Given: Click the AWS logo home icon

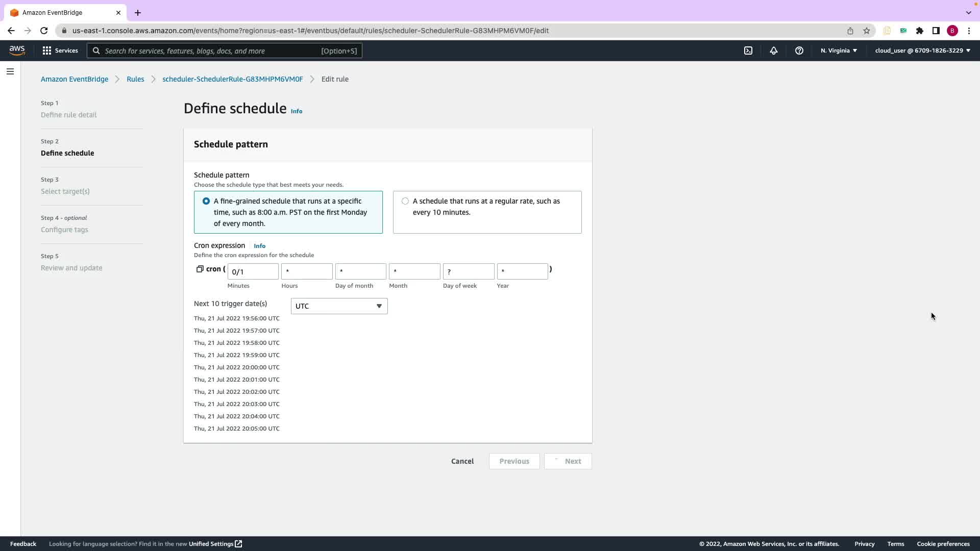Looking at the screenshot, I should (x=17, y=50).
